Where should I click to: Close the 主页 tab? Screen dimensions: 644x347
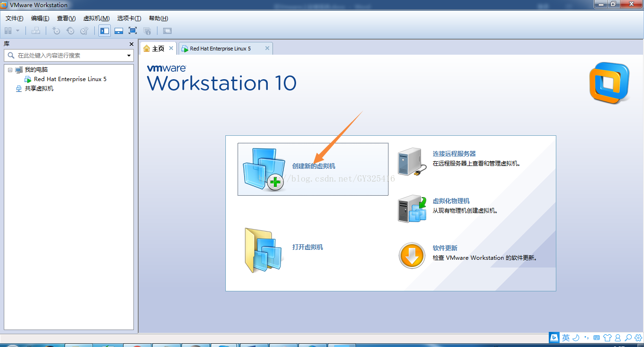click(171, 48)
